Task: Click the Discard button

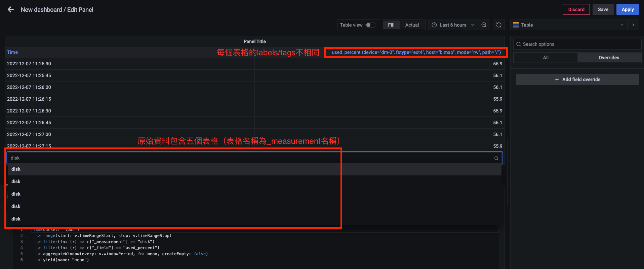Action: click(x=576, y=9)
